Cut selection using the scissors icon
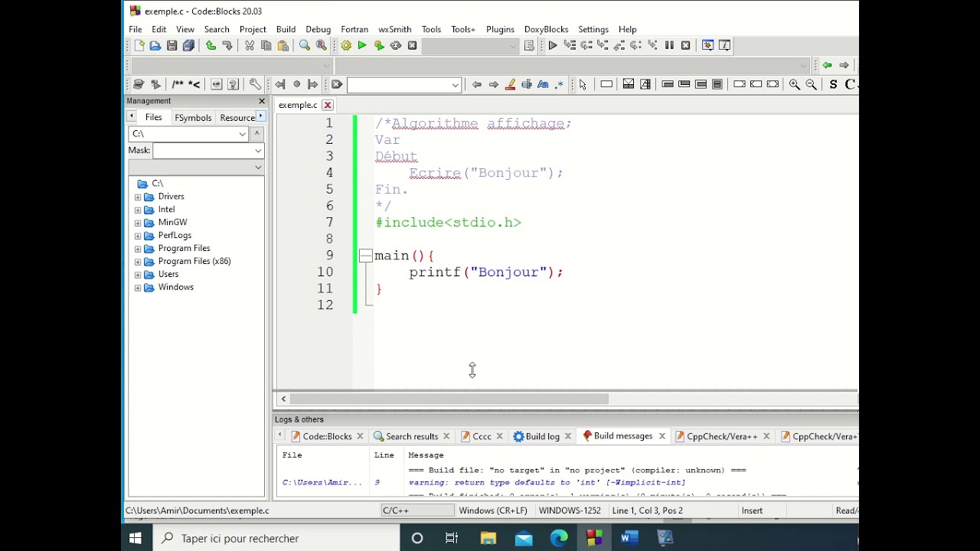The width and height of the screenshot is (980, 551). 250,46
